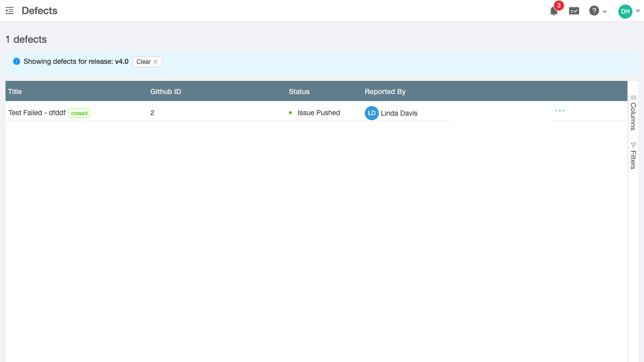Screen dimensions: 644x362
Task: Click the Filters funnel icon on the right edge
Action: point(633,144)
